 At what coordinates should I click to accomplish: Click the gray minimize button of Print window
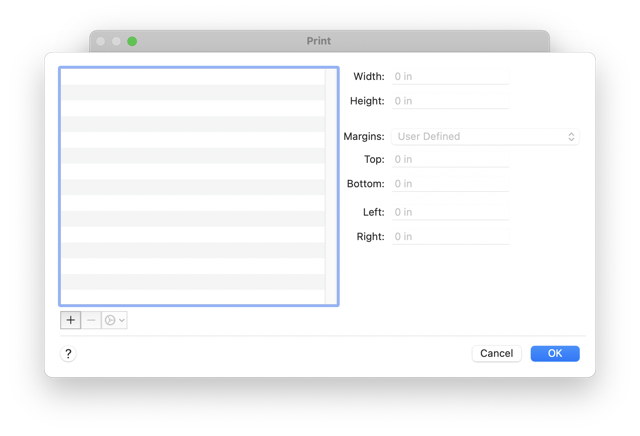click(x=116, y=41)
